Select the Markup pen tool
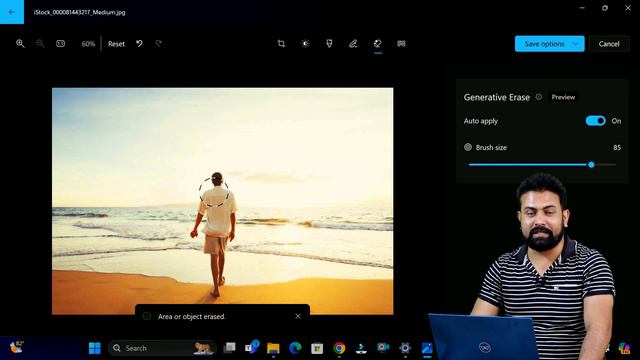The height and width of the screenshot is (360, 640). [353, 44]
